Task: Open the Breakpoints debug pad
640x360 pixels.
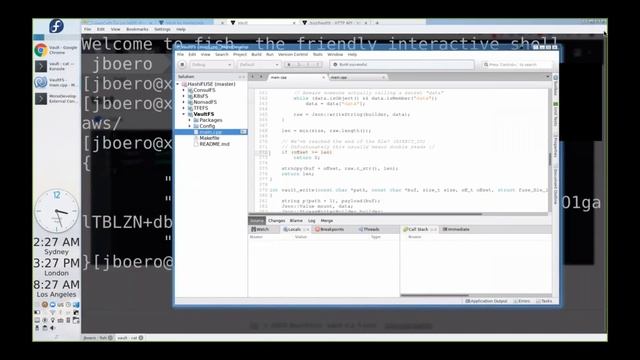Action: tap(329, 229)
